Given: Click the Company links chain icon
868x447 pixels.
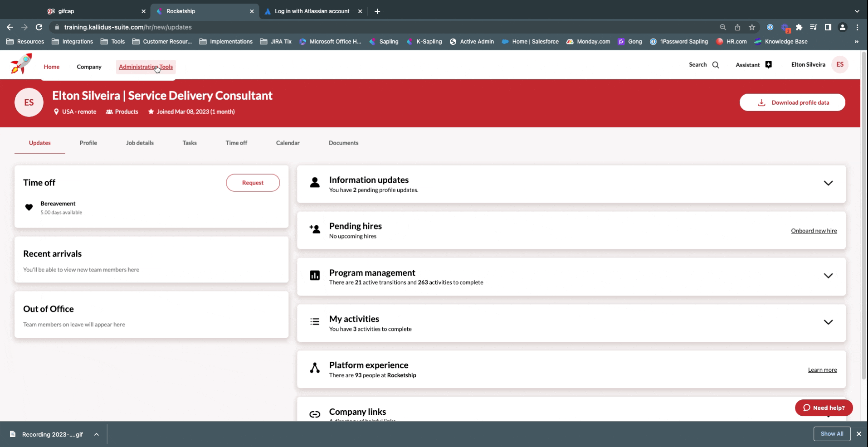Looking at the screenshot, I should (x=314, y=415).
